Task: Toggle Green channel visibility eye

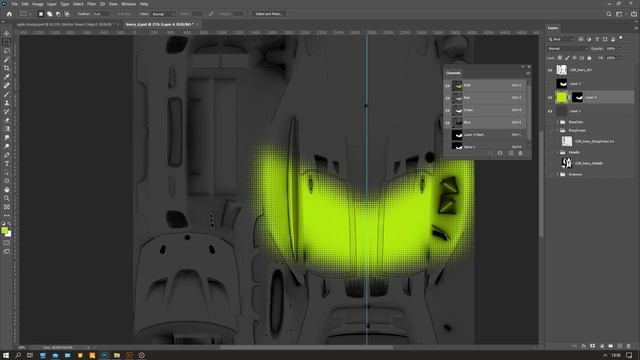Action: point(447,110)
